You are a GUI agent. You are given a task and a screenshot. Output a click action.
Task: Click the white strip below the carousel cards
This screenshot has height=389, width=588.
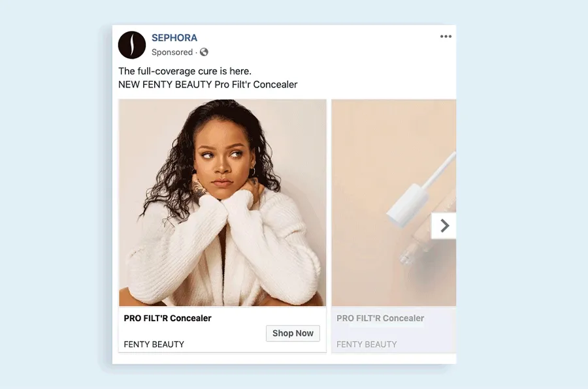[284, 358]
